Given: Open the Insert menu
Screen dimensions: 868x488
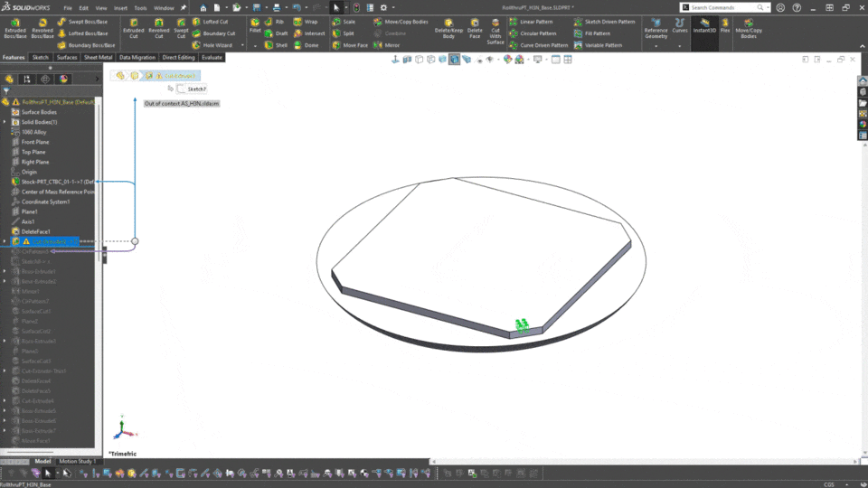Looking at the screenshot, I should 120,7.
